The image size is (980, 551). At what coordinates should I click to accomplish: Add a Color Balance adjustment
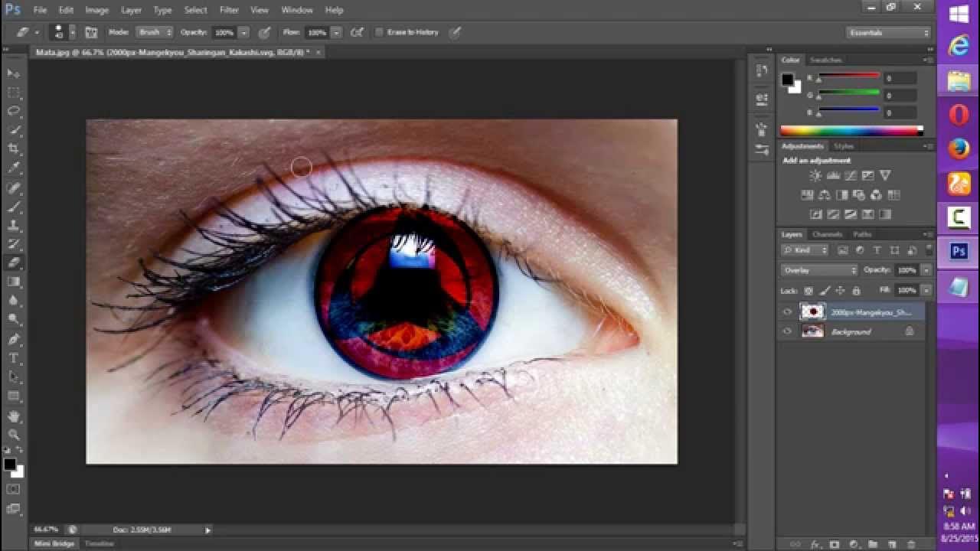point(825,196)
